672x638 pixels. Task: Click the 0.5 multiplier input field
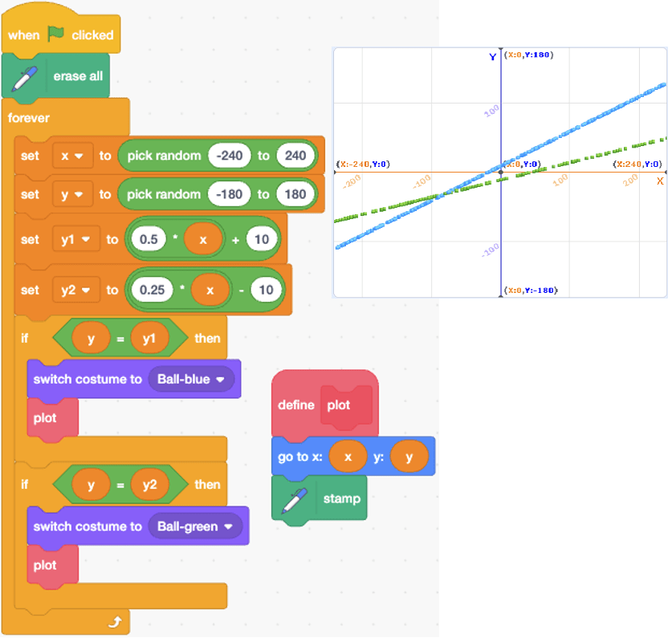pyautogui.click(x=149, y=239)
